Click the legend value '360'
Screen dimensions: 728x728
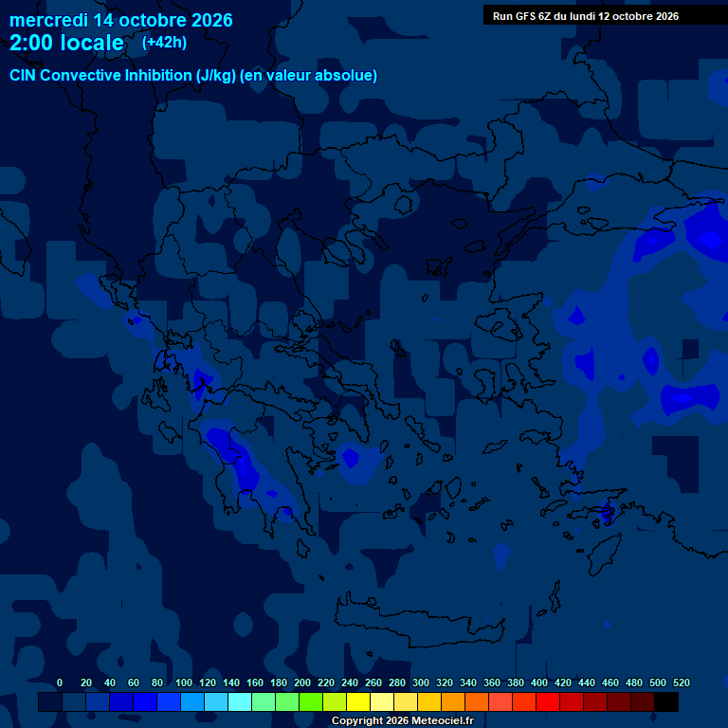[x=492, y=682]
